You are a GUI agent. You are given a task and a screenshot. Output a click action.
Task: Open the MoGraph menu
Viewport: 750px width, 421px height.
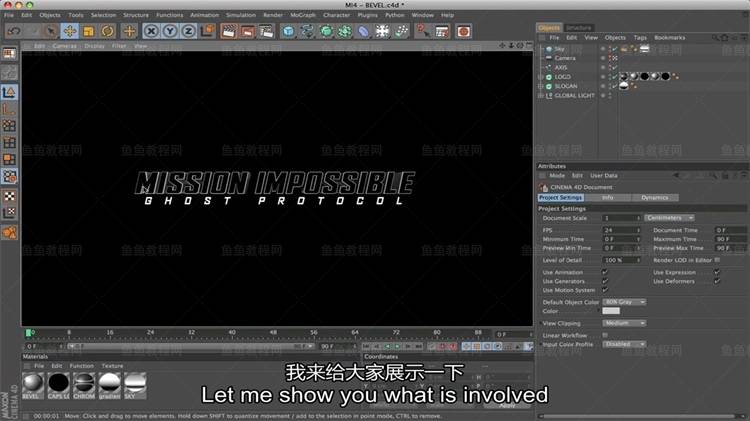point(303,15)
